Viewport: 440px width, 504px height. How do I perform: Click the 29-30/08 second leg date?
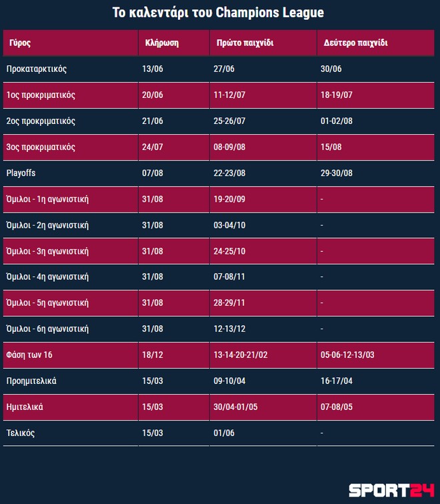tap(337, 173)
